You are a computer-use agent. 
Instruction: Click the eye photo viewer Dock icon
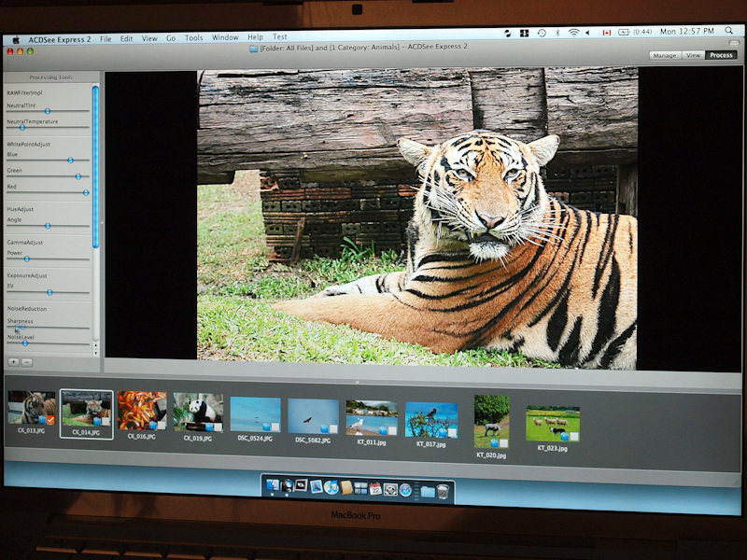(301, 484)
